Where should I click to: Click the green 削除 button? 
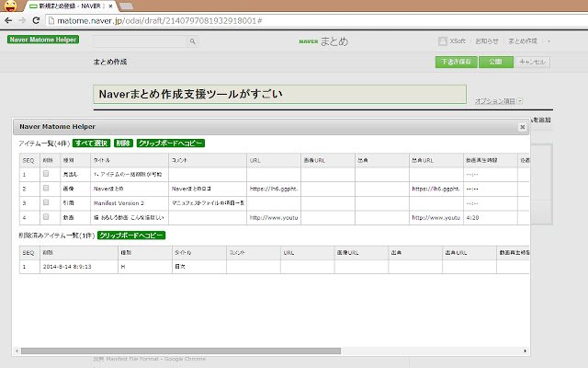pos(123,144)
